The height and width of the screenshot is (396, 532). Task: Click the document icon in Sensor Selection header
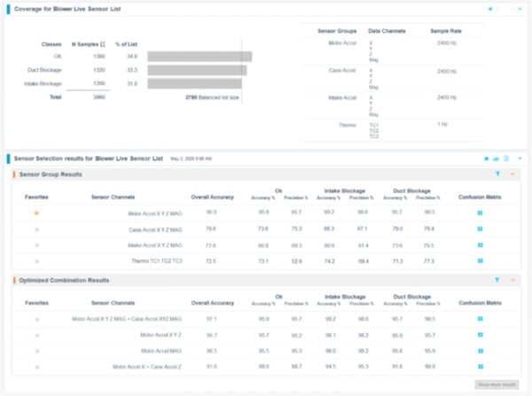click(x=505, y=158)
